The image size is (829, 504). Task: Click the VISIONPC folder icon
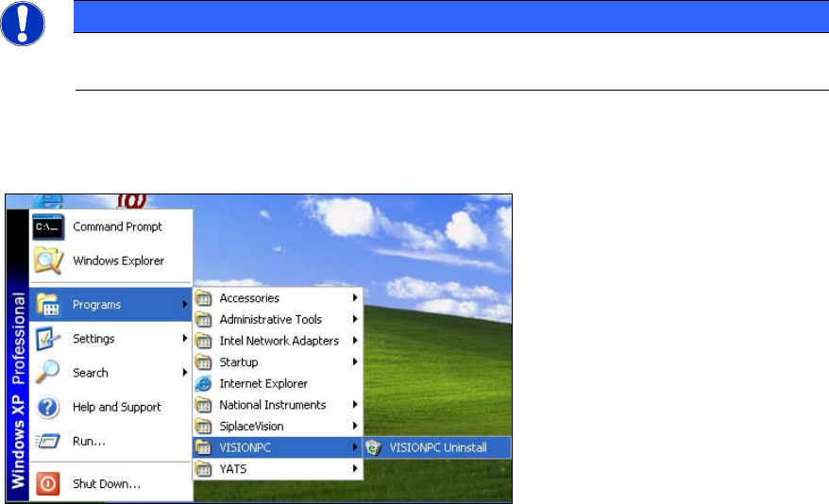pyautogui.click(x=204, y=447)
